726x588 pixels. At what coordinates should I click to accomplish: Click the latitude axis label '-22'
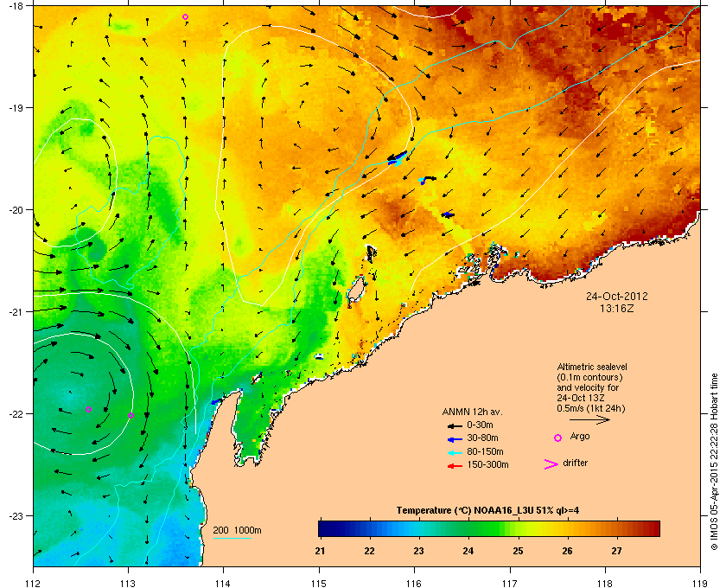tap(16, 414)
